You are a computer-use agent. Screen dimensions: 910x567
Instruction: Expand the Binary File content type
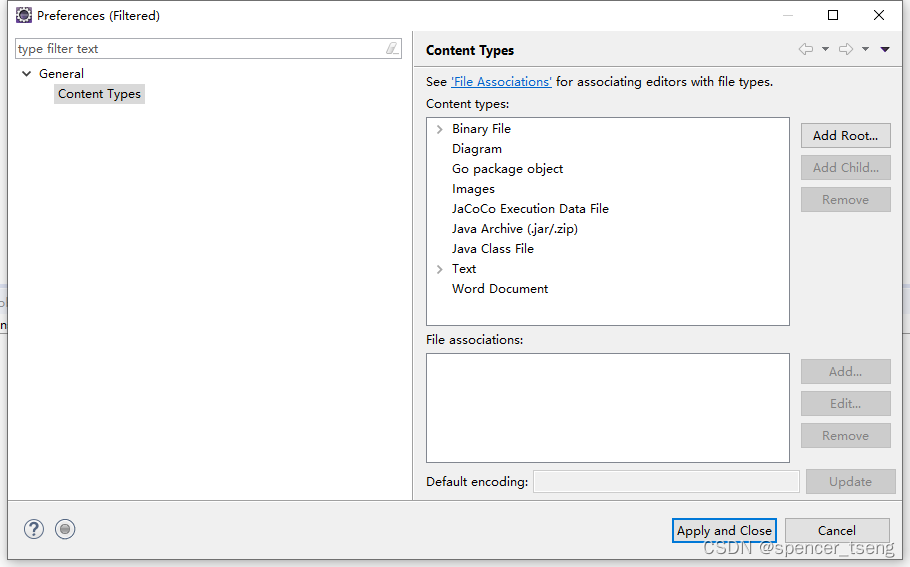(439, 129)
